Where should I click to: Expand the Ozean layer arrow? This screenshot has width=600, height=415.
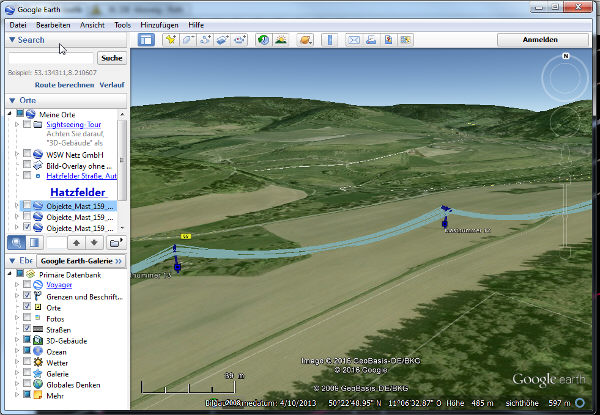(17, 350)
